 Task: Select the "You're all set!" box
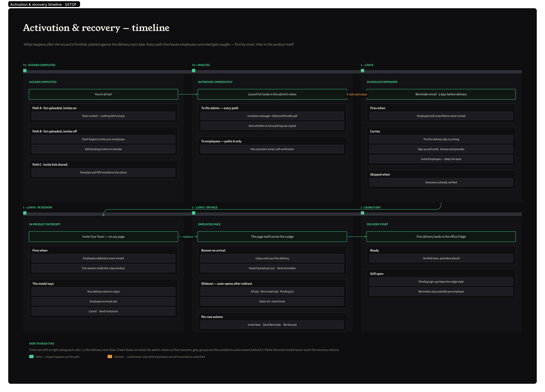pyautogui.click(x=103, y=94)
